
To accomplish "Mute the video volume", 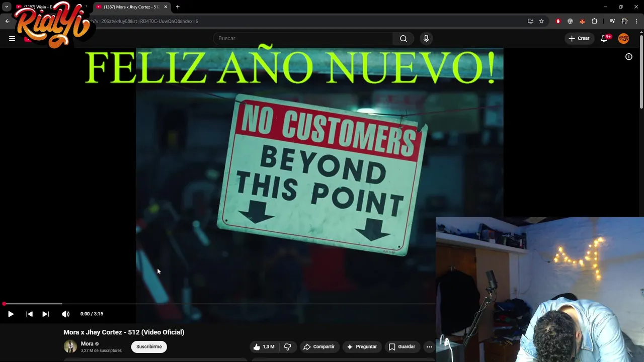I will click(65, 314).
